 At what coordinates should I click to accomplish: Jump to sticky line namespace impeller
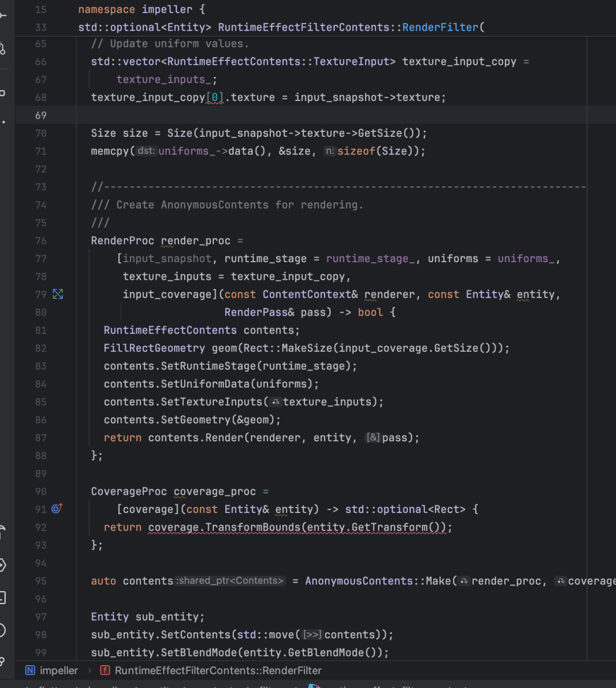(141, 9)
